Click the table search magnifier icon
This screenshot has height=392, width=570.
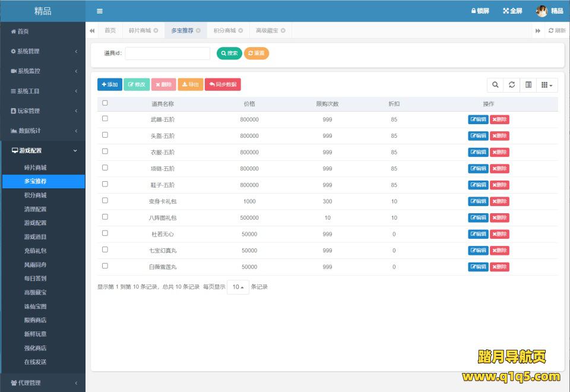pos(495,85)
